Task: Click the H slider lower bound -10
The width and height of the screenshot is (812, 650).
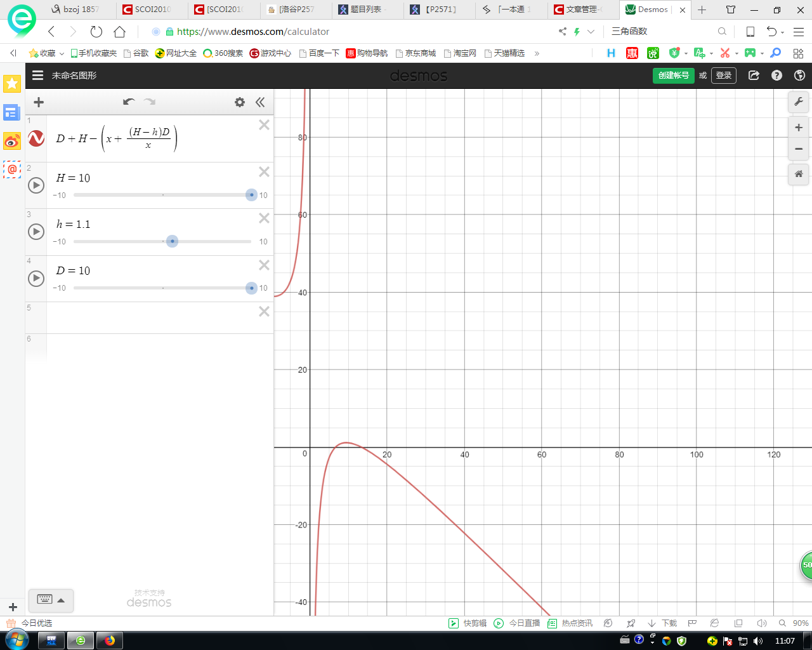Action: [60, 196]
